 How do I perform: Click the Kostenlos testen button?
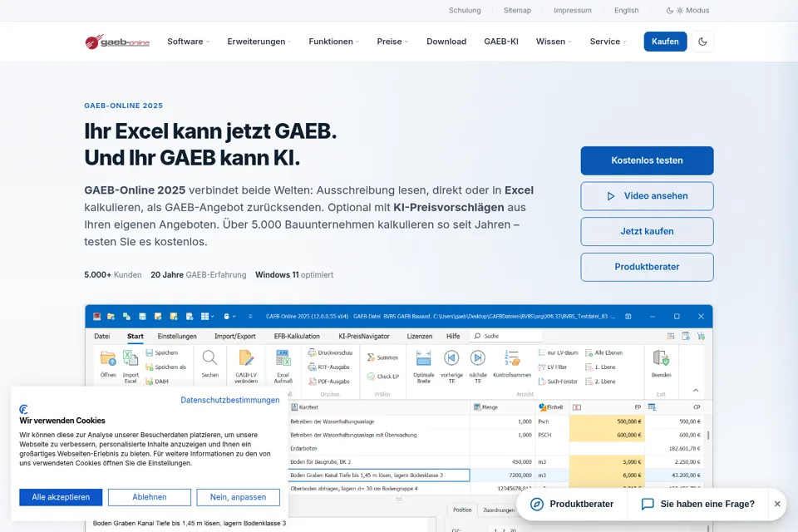click(x=647, y=160)
